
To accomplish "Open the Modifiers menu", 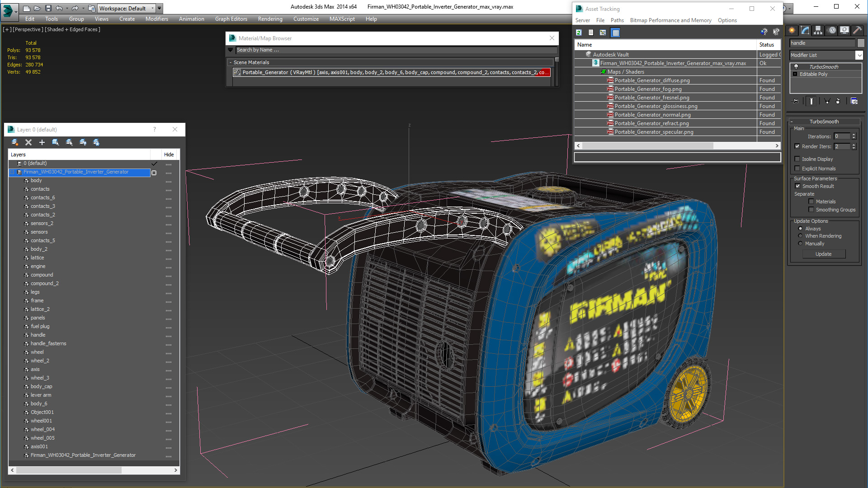I will pyautogui.click(x=157, y=19).
